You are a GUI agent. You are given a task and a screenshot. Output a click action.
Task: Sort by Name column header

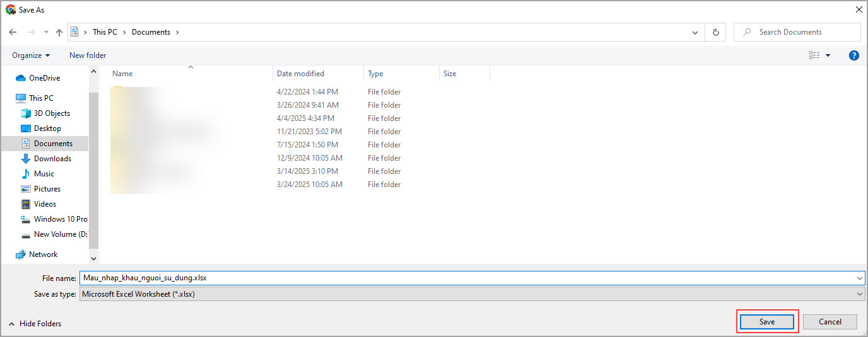[122, 74]
